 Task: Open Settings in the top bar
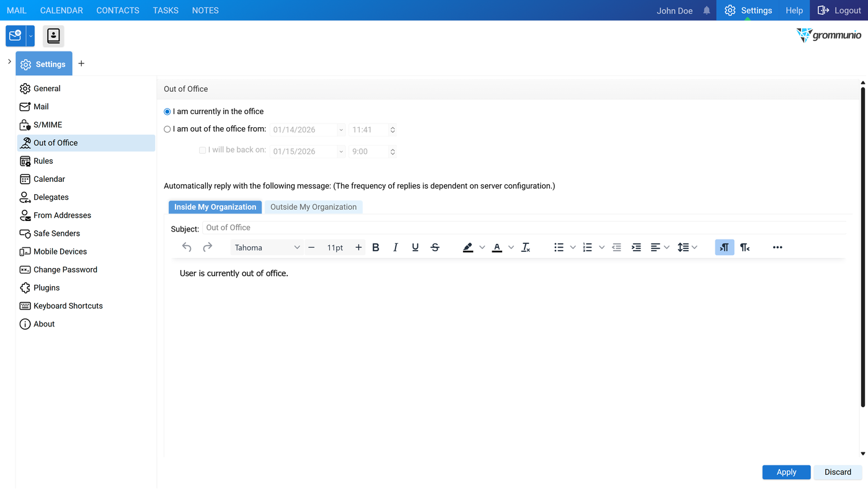[x=748, y=11]
